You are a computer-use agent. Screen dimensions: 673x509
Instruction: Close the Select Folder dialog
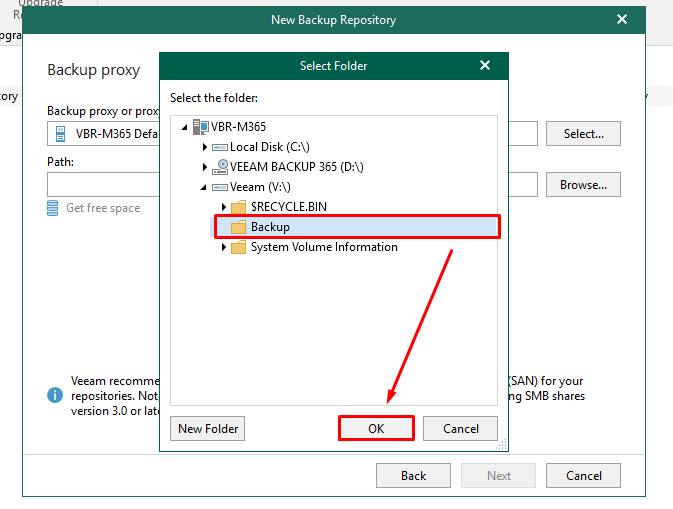click(485, 65)
